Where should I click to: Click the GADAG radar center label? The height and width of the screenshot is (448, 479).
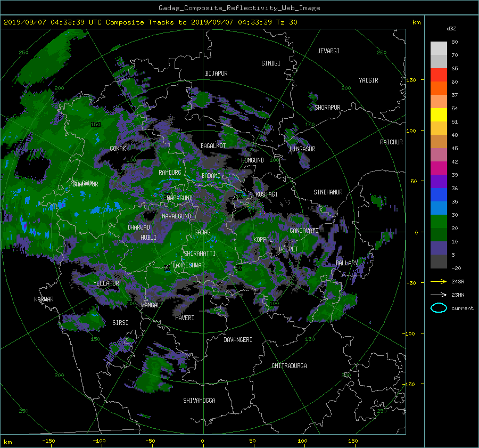click(202, 232)
